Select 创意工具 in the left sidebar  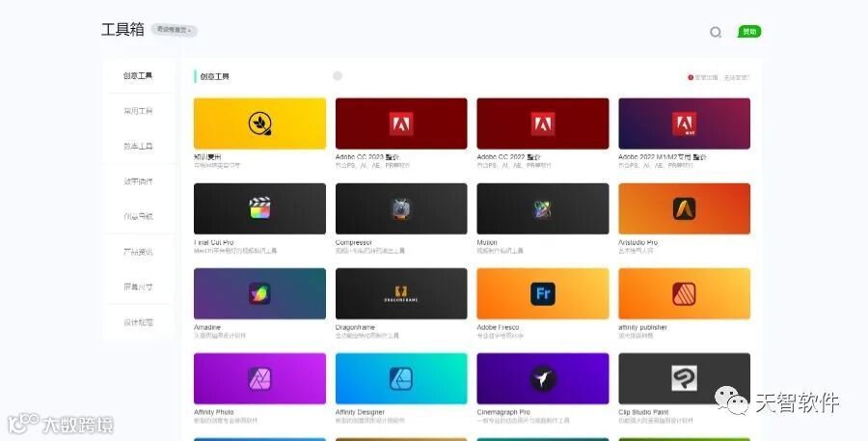click(138, 75)
